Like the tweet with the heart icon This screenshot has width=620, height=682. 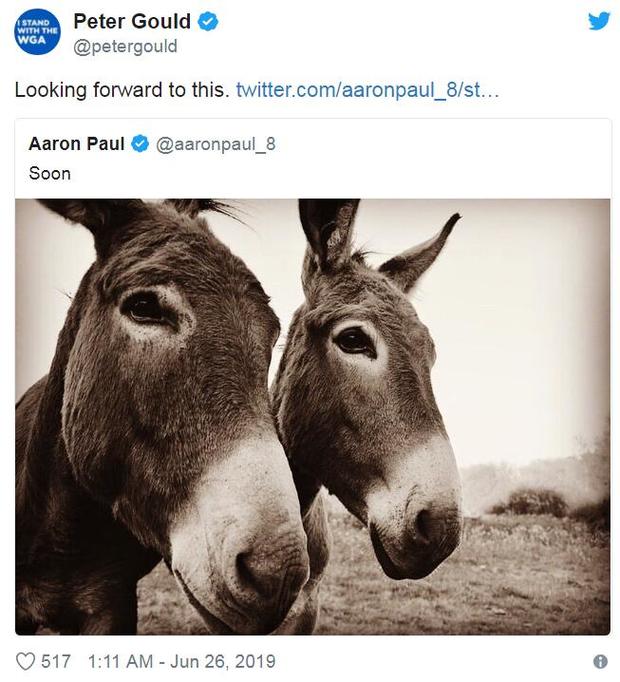pyautogui.click(x=25, y=661)
